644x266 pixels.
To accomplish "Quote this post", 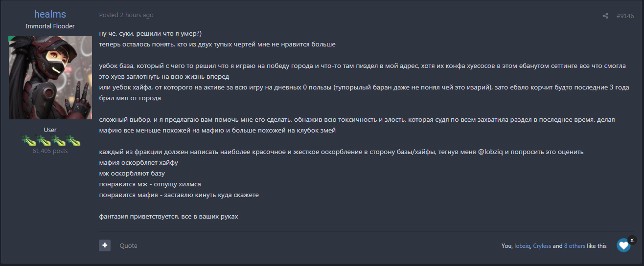I will tap(128, 245).
